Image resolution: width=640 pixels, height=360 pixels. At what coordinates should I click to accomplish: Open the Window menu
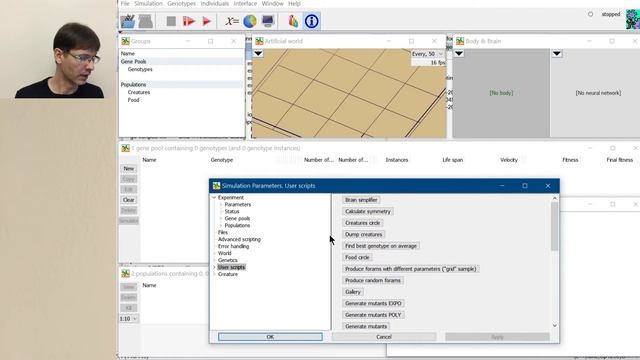(x=272, y=4)
